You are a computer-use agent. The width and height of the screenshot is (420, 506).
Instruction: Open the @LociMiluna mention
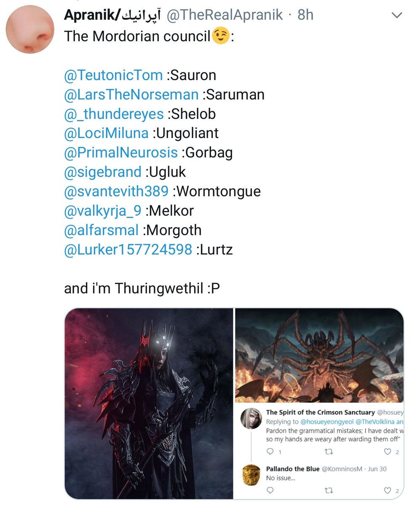pyautogui.click(x=106, y=133)
